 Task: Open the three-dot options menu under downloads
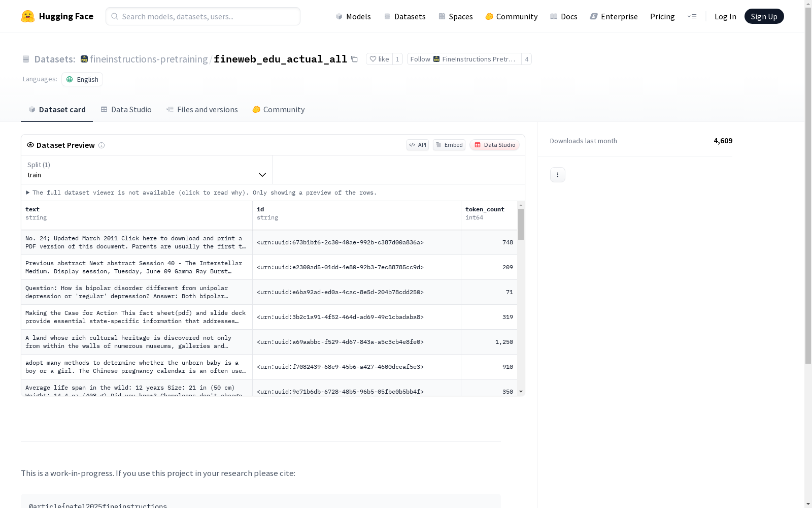[558, 175]
